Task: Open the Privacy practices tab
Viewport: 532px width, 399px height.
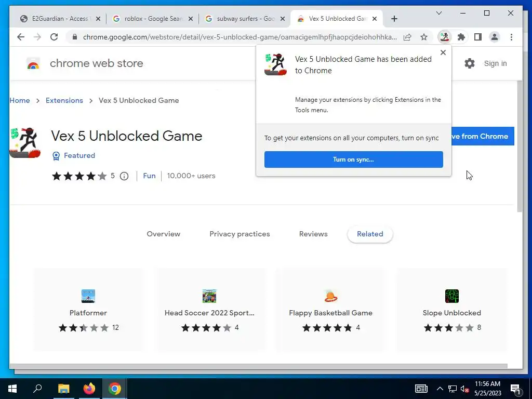Action: (x=240, y=234)
